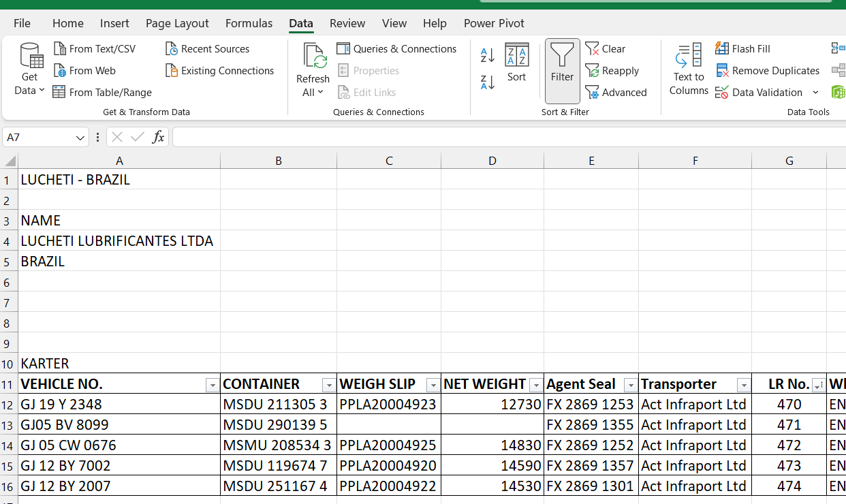Screen dimensions: 846x504
Task: Select cell MSMU 208534 3
Action: click(x=279, y=445)
